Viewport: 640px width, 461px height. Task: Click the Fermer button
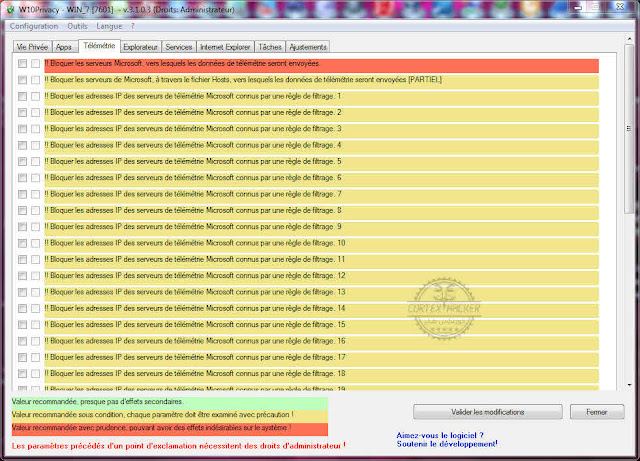coord(597,412)
